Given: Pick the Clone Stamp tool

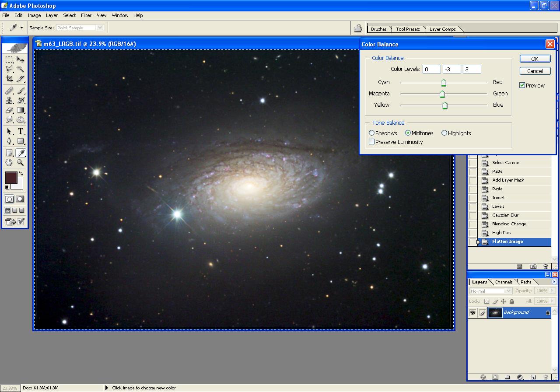Looking at the screenshot, I should [x=9, y=100].
